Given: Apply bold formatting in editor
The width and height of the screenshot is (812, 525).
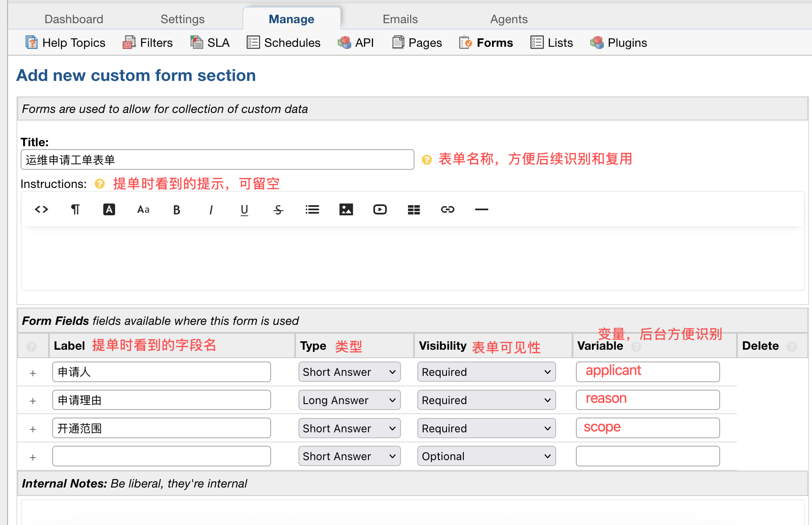Looking at the screenshot, I should point(177,209).
